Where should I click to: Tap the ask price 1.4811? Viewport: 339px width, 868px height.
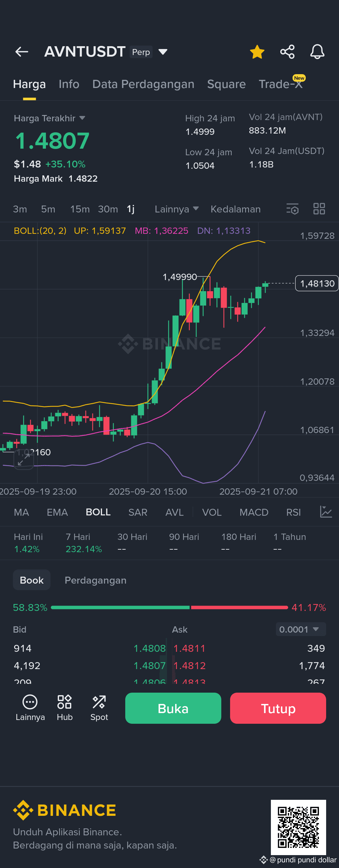pyautogui.click(x=189, y=648)
